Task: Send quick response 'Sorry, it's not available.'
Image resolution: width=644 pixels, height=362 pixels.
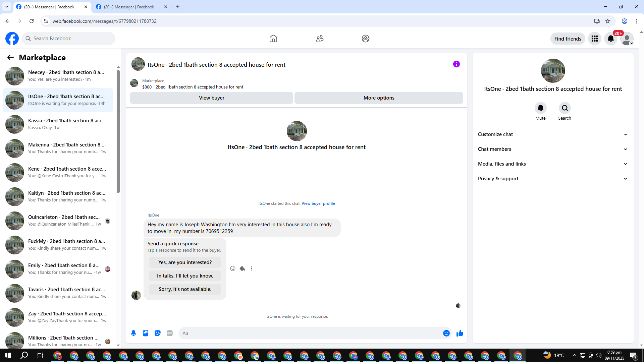Action: tap(185, 289)
